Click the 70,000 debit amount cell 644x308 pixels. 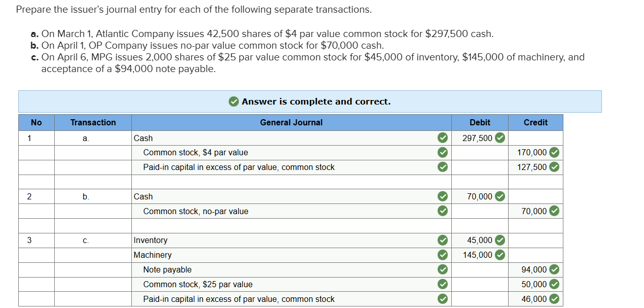479,196
